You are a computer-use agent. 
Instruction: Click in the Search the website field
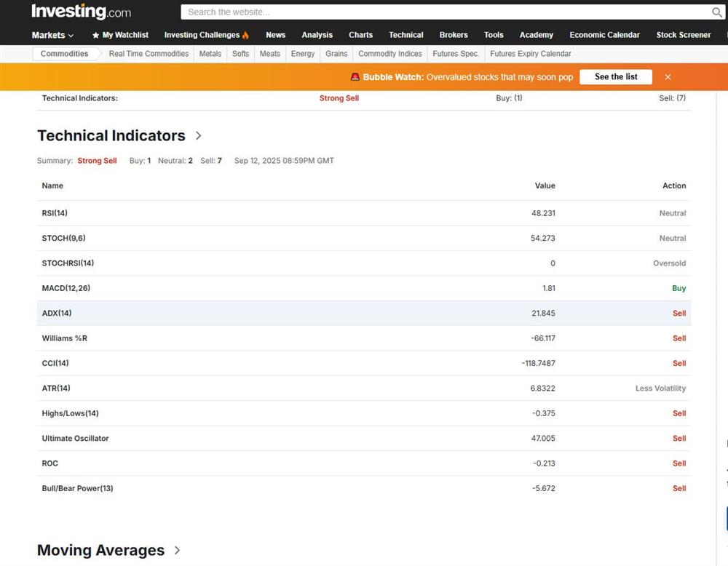(446, 12)
